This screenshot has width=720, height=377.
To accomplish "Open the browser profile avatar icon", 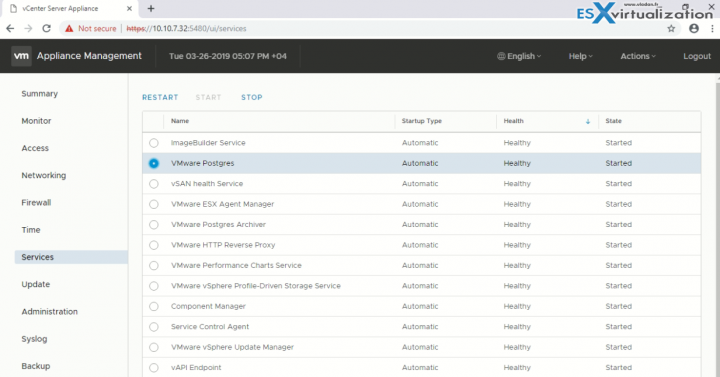I will point(694,28).
